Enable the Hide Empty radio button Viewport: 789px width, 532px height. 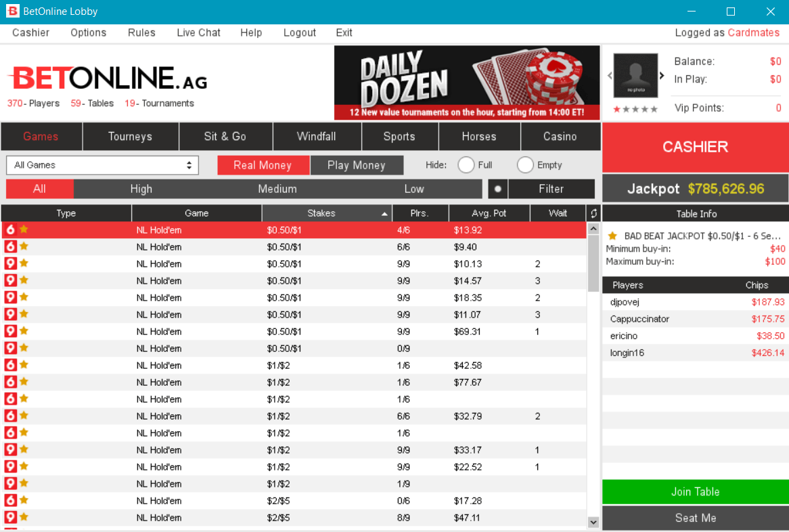coord(524,164)
